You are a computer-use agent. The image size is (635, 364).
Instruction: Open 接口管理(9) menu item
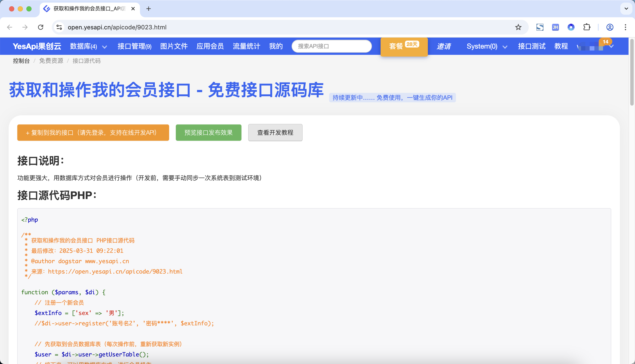[134, 46]
